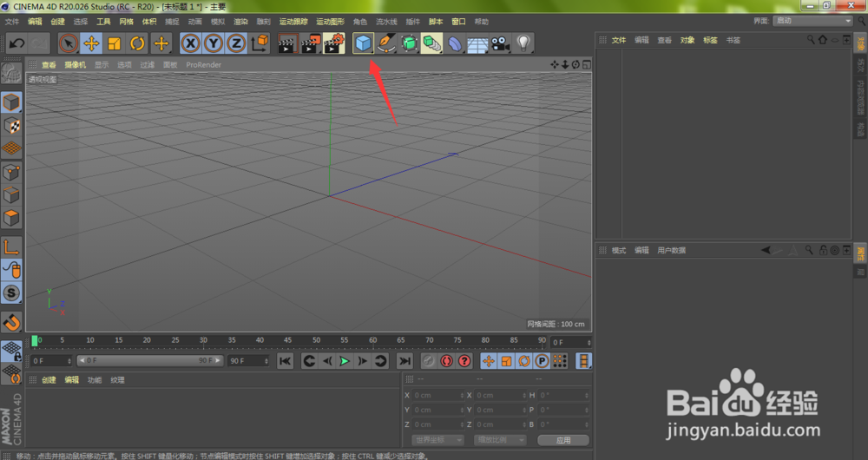This screenshot has width=868, height=460.
Task: Click the Make Editable icon
Action: coord(11,74)
